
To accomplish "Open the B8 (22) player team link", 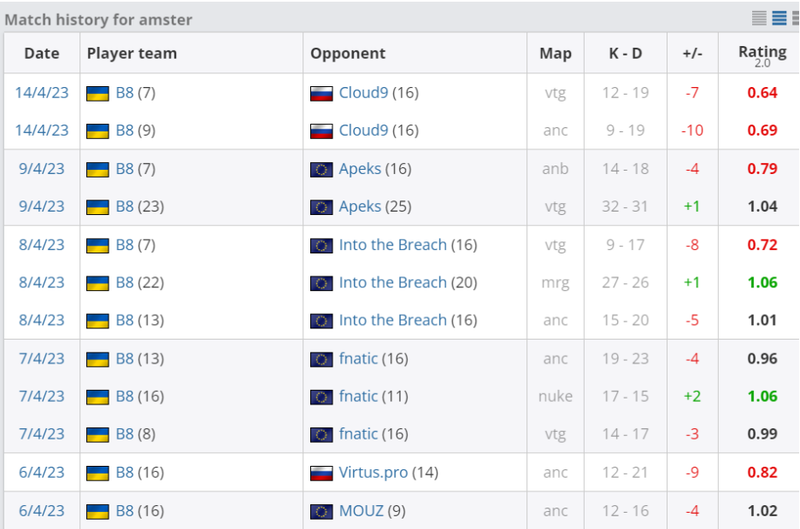I will [124, 282].
